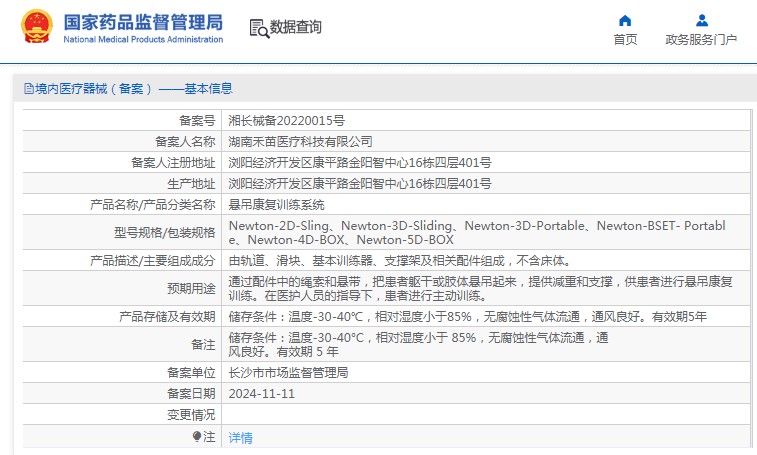757x455 pixels.
Task: Click the lightbulb icon beside 注
Action: tap(196, 437)
